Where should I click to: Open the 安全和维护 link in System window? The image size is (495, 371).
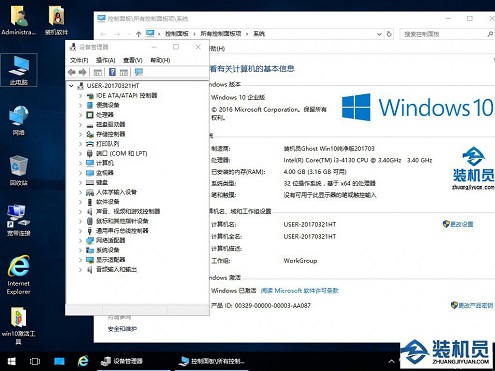(x=122, y=329)
